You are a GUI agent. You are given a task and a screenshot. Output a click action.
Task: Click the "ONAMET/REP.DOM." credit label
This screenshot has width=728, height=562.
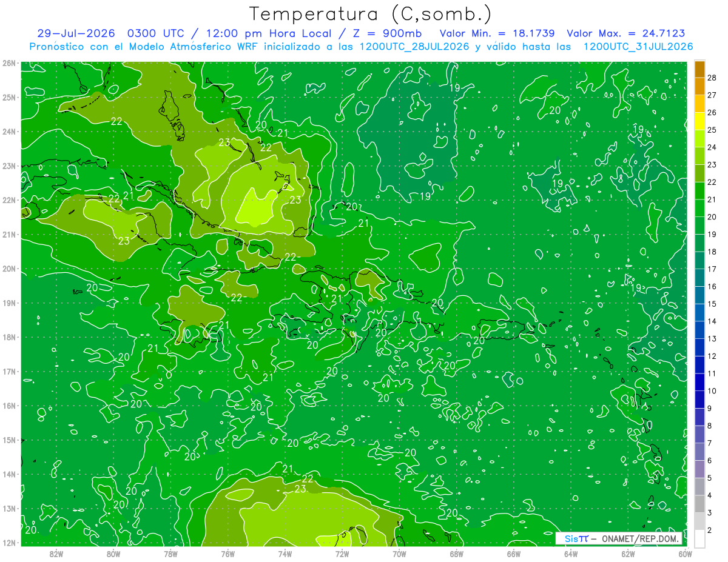(640, 538)
